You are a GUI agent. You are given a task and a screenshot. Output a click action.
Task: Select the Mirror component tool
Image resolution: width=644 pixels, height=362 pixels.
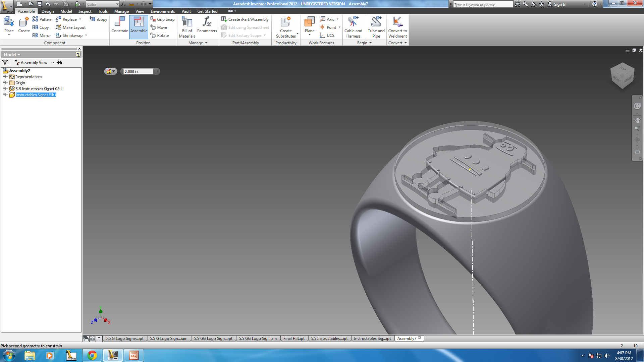click(42, 36)
